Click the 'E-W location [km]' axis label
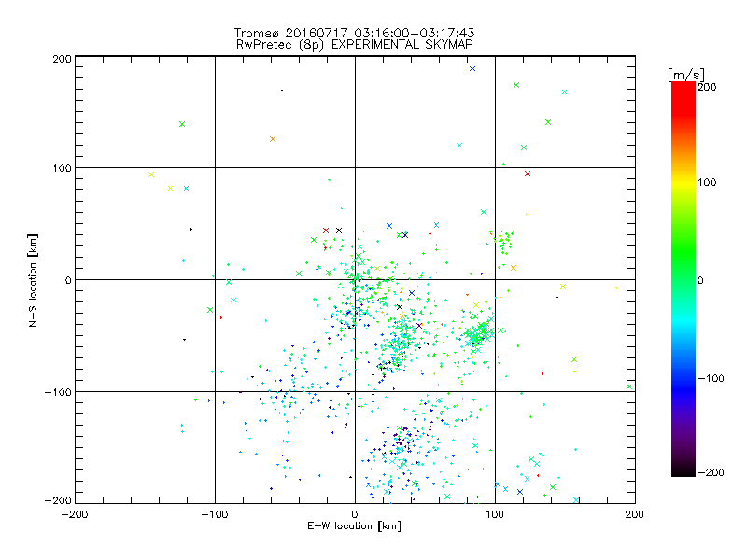This screenshot has height=560, width=747. point(354,526)
